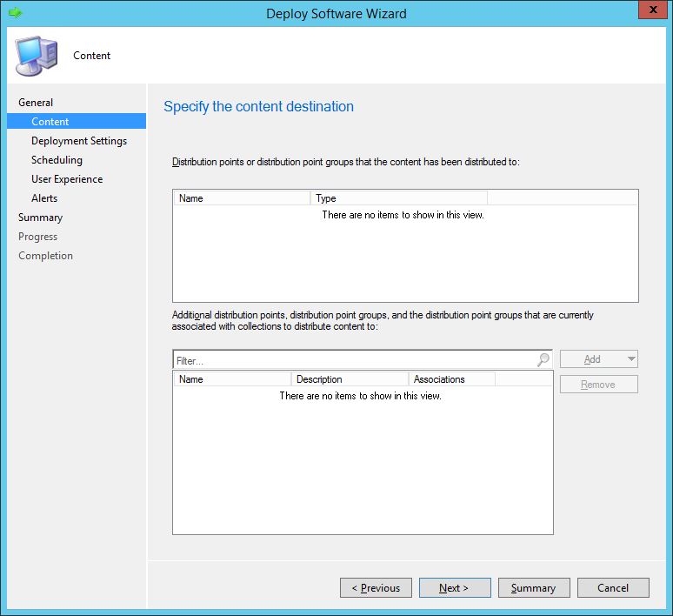Click the Previous button

pos(376,587)
